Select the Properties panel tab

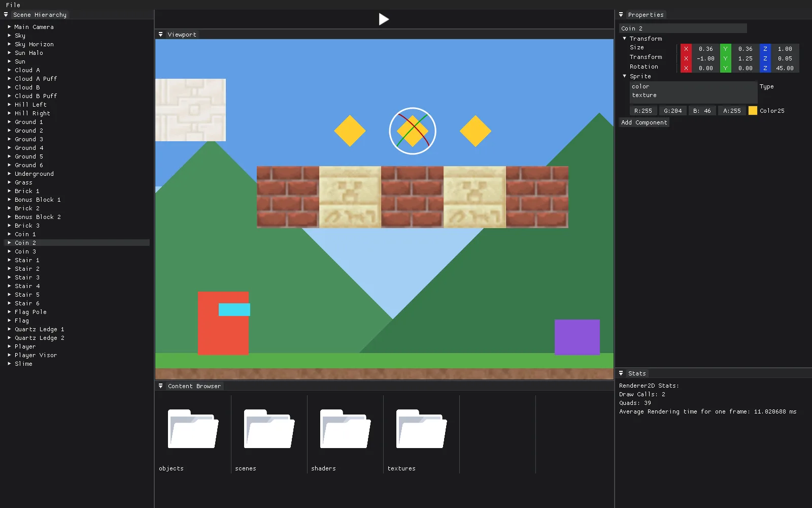coord(646,15)
